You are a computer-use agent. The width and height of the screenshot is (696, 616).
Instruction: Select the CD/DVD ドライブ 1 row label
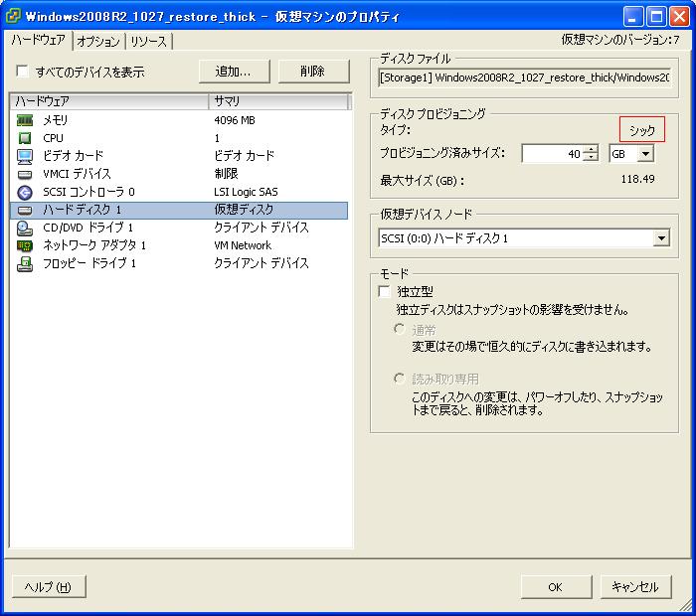click(87, 228)
